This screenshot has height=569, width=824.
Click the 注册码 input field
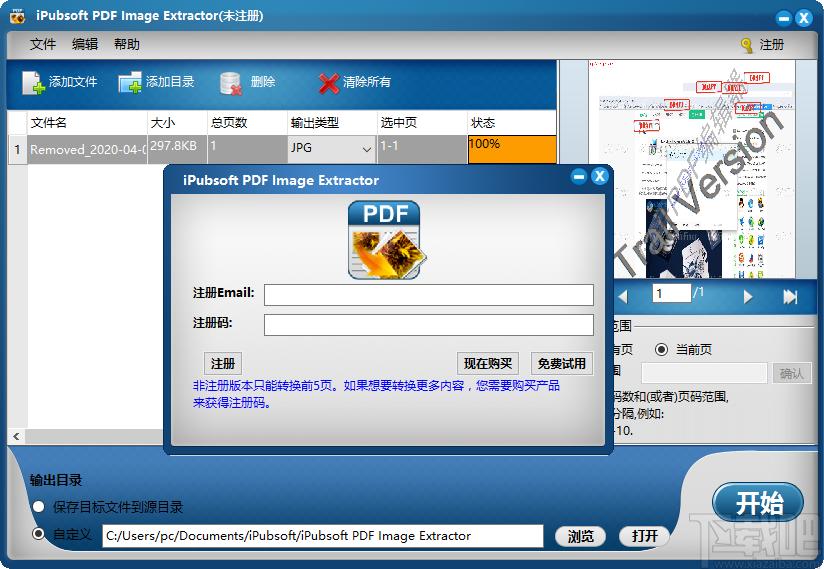(429, 325)
